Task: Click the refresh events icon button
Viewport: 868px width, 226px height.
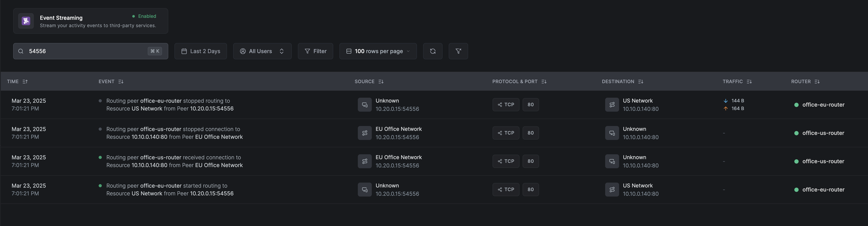Action: pos(433,51)
